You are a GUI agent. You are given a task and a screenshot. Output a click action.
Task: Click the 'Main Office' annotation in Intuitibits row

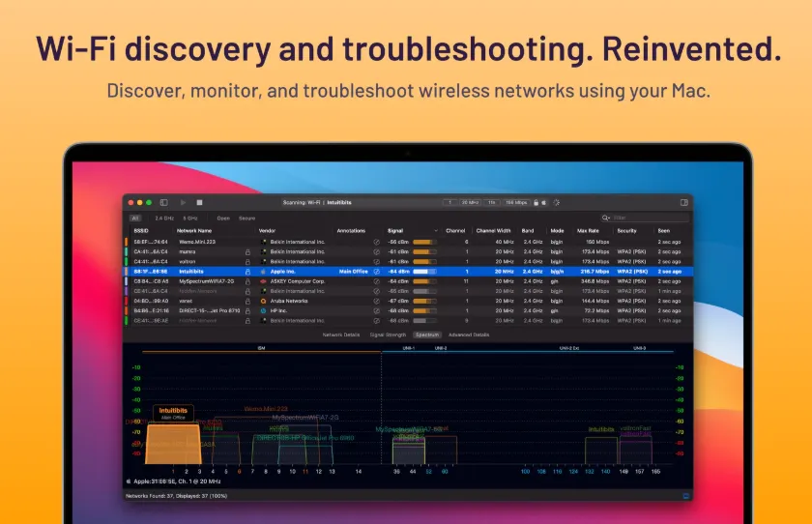(353, 272)
